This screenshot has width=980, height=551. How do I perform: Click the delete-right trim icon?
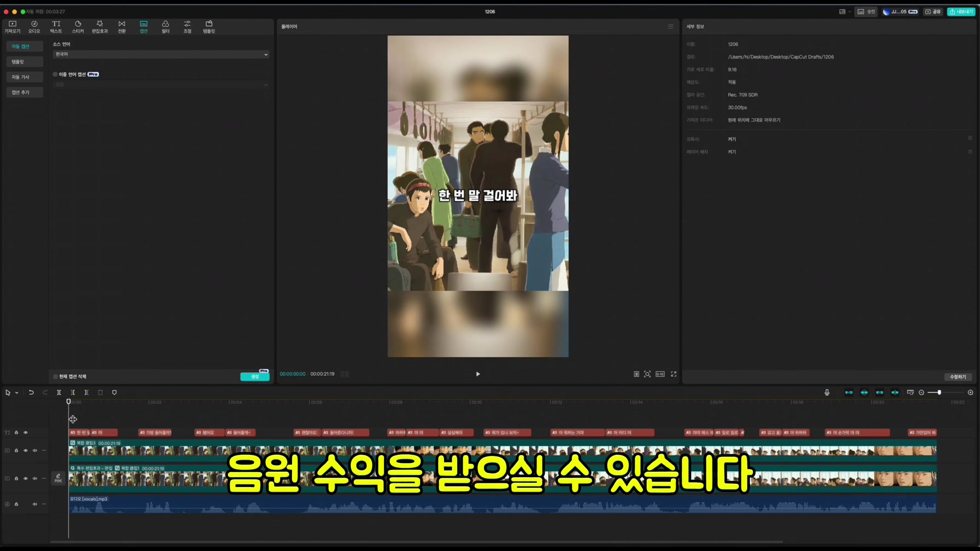point(86,393)
